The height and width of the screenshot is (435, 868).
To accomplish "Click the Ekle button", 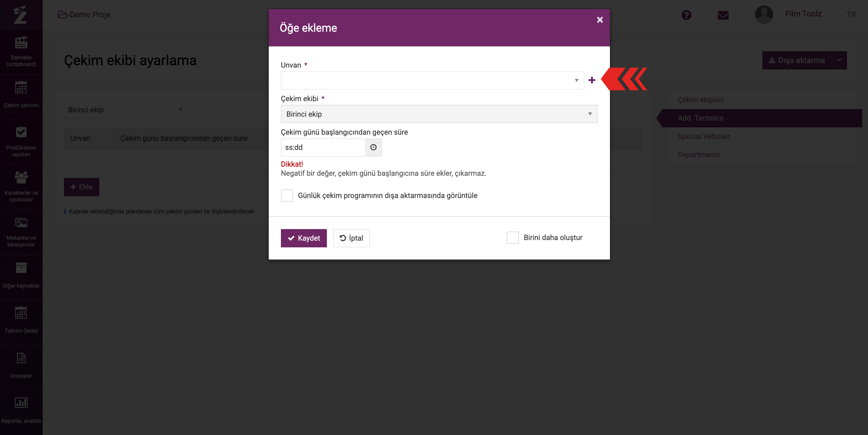I will [x=82, y=187].
